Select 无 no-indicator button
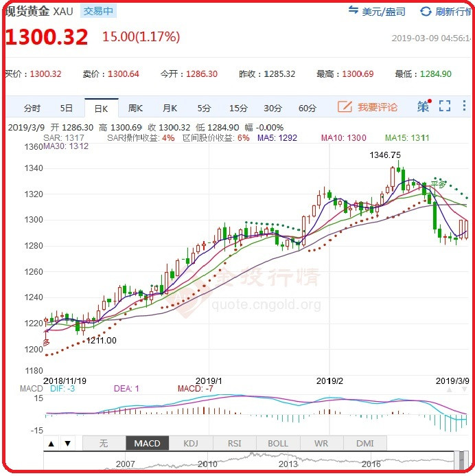Image resolution: width=475 pixels, height=476 pixels. click(104, 444)
